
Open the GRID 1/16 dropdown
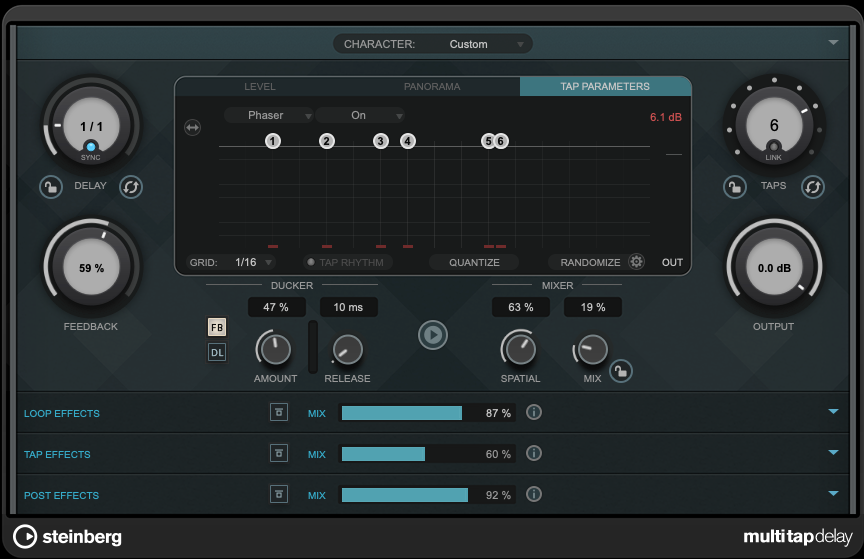[253, 262]
